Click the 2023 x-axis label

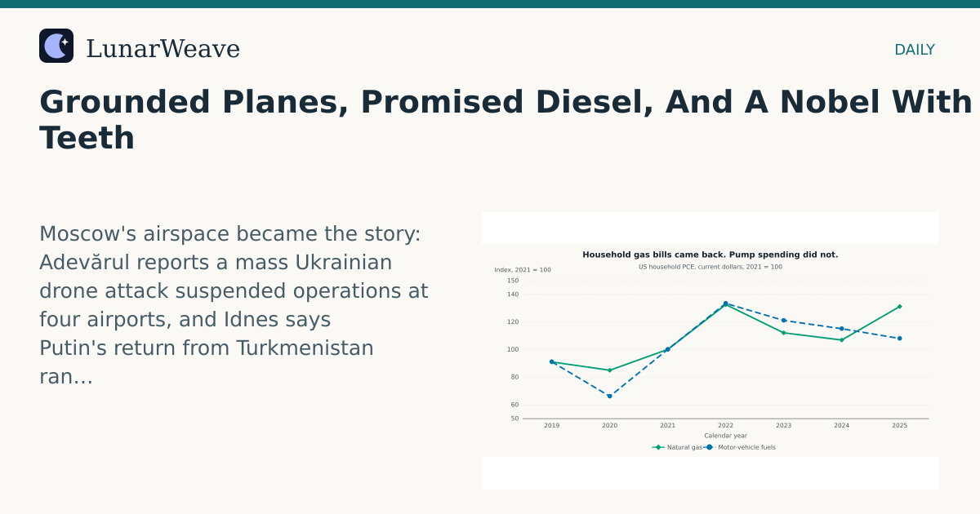tap(783, 425)
